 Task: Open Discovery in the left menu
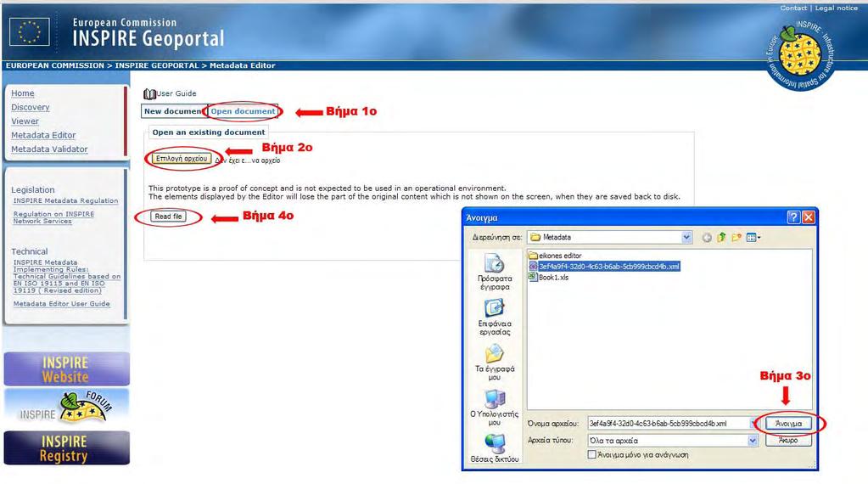pyautogui.click(x=31, y=108)
